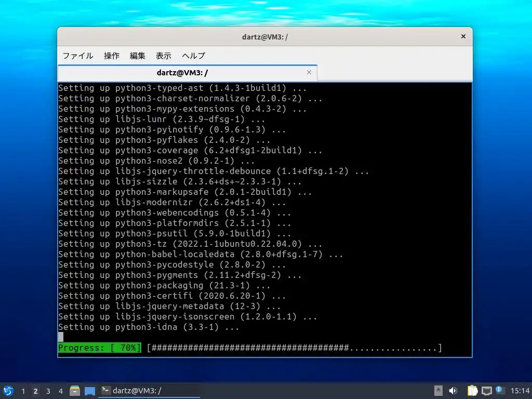
Task: Open the 編集 menu
Action: (x=137, y=56)
